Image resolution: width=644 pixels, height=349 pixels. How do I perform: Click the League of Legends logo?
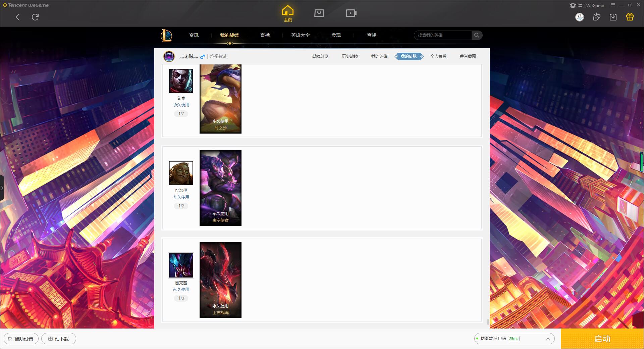(x=166, y=35)
